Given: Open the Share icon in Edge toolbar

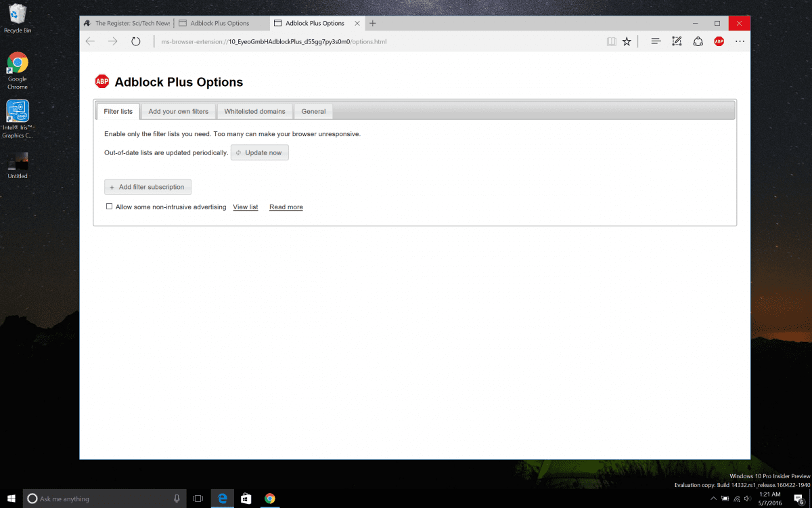Looking at the screenshot, I should pyautogui.click(x=698, y=41).
